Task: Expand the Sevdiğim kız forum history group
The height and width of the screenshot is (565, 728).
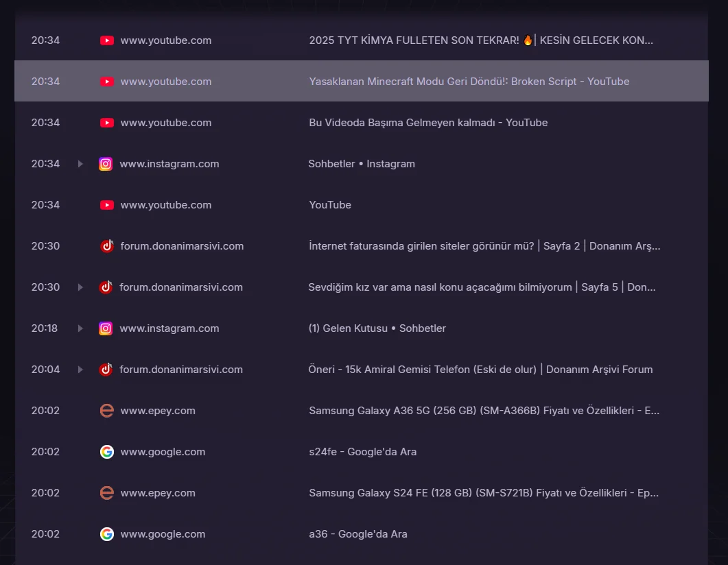Action: pyautogui.click(x=80, y=287)
